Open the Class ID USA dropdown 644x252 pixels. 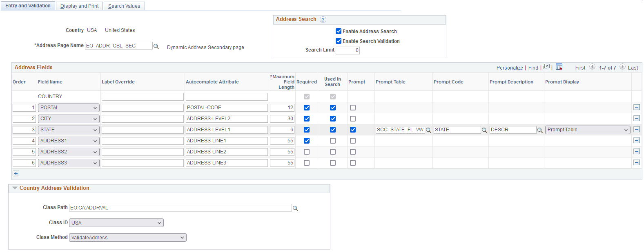pyautogui.click(x=116, y=223)
